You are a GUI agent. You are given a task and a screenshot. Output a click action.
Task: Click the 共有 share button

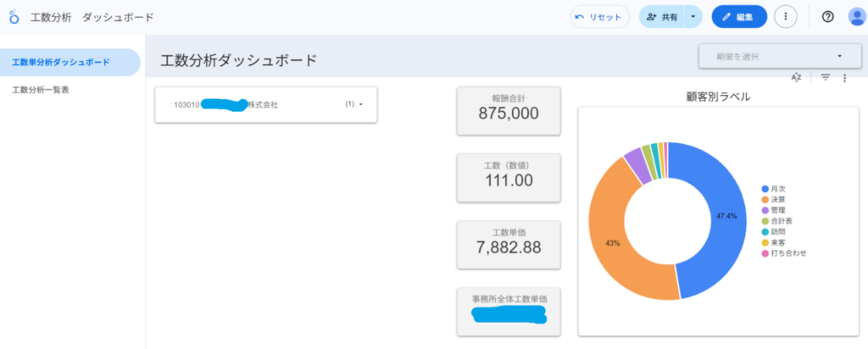point(661,17)
